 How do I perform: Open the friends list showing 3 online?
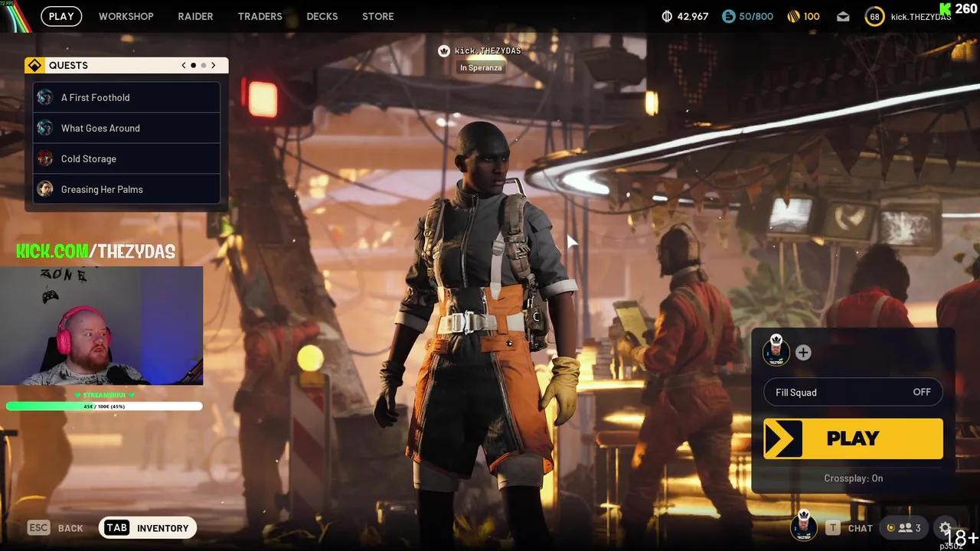[x=904, y=528]
